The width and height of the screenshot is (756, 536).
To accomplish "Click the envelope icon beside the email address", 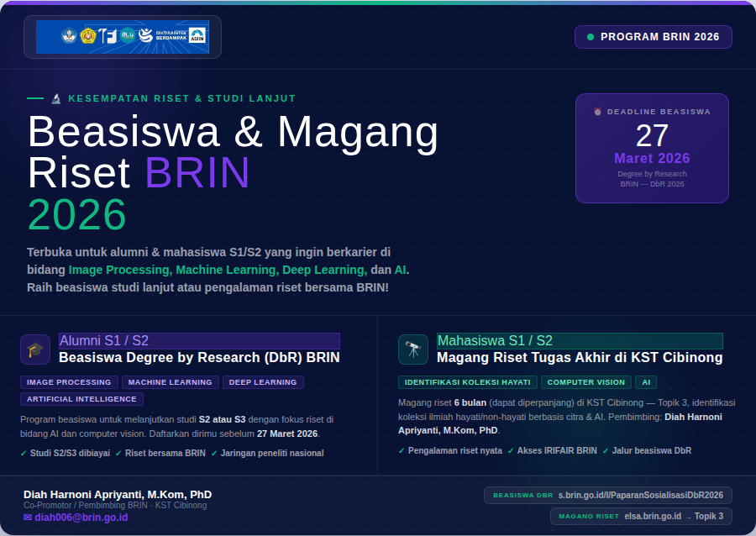I will pos(28,518).
